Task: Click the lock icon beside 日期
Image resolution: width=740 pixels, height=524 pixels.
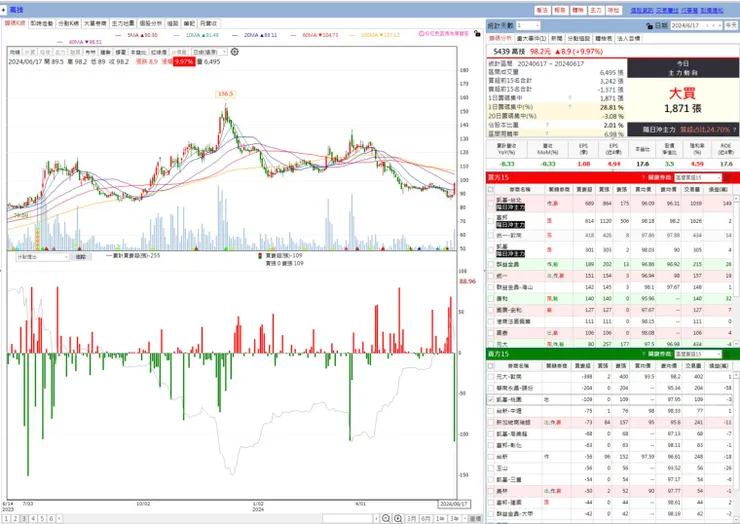Action: coord(649,25)
